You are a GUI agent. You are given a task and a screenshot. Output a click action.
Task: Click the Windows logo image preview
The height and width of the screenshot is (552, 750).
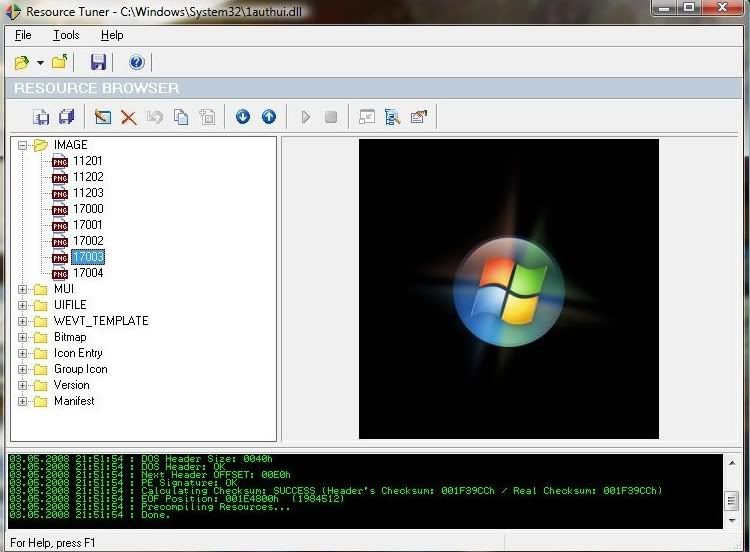[x=508, y=289]
